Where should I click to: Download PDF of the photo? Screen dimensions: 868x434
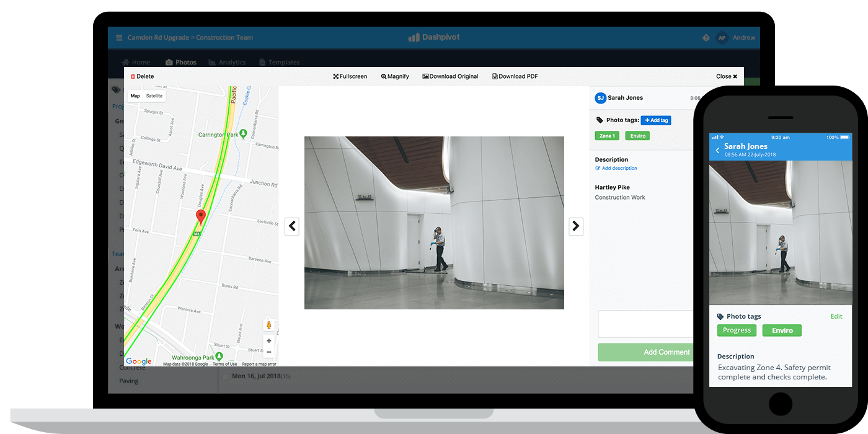click(x=515, y=76)
